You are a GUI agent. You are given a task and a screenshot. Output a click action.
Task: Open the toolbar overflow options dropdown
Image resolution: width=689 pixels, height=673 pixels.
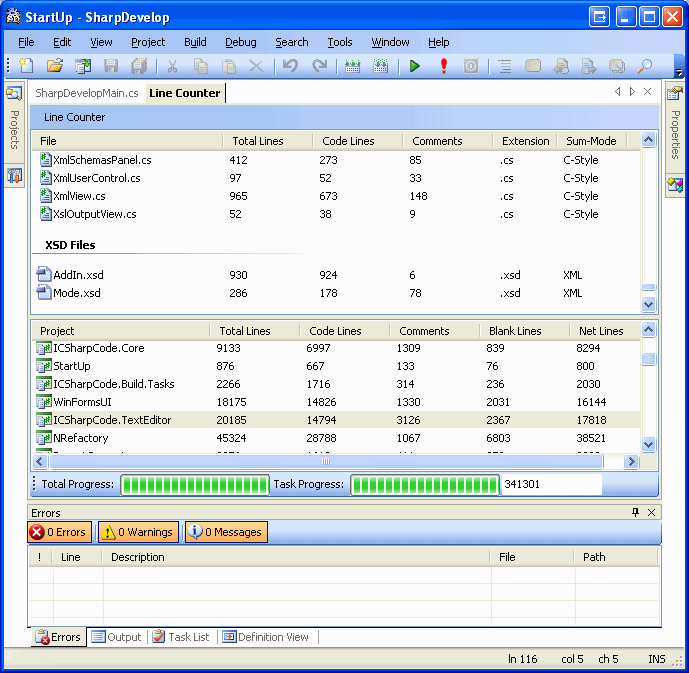[x=680, y=72]
